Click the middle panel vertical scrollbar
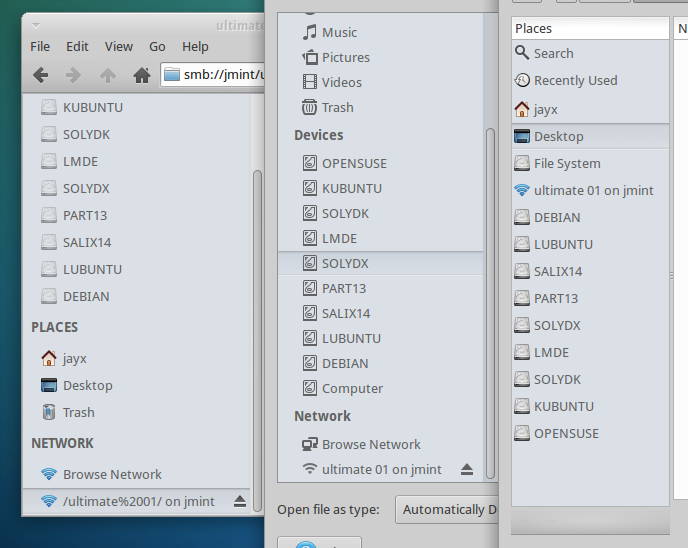This screenshot has width=688, height=548. (x=490, y=300)
